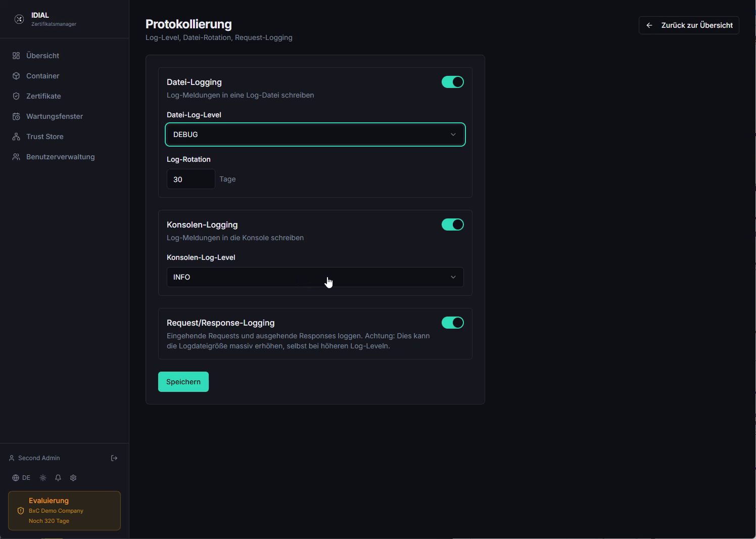
Task: Disable the Datei-Logging switch
Action: [453, 82]
